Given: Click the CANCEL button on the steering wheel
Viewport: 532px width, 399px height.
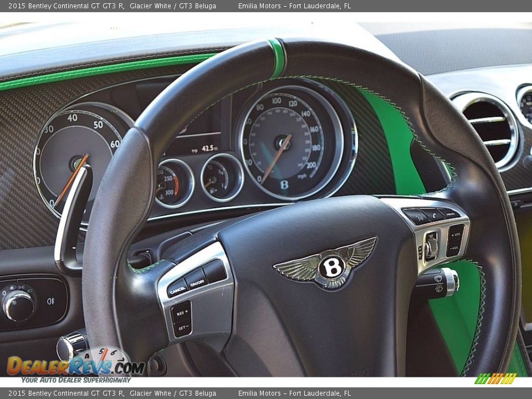Looking at the screenshot, I should pos(177,289).
